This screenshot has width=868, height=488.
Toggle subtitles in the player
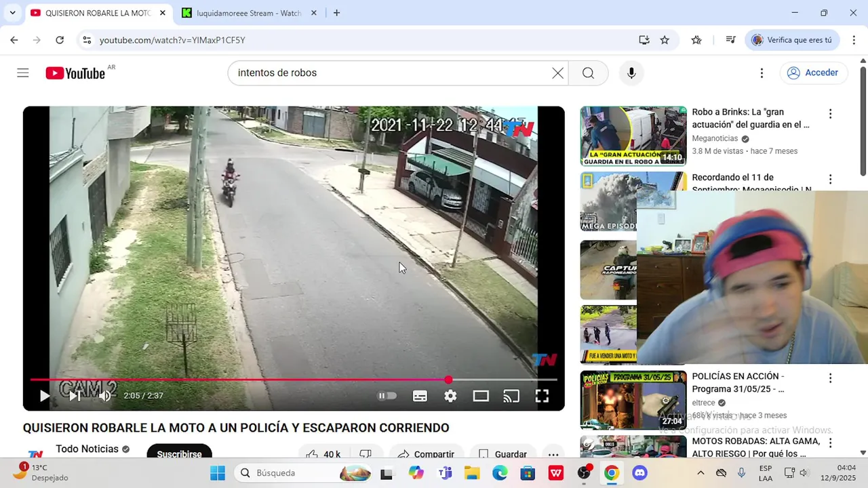(x=420, y=396)
